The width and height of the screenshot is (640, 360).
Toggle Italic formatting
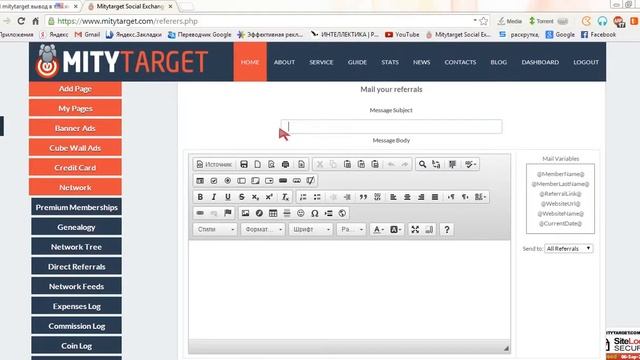[214, 197]
